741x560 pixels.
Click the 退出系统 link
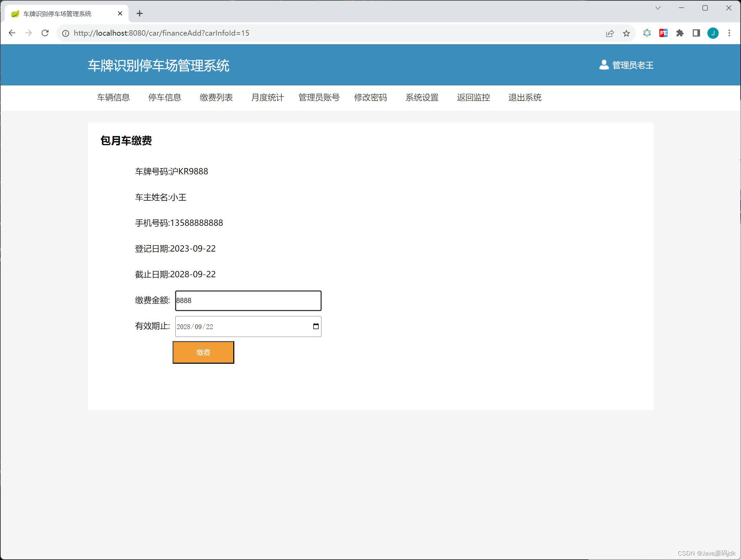(x=525, y=97)
